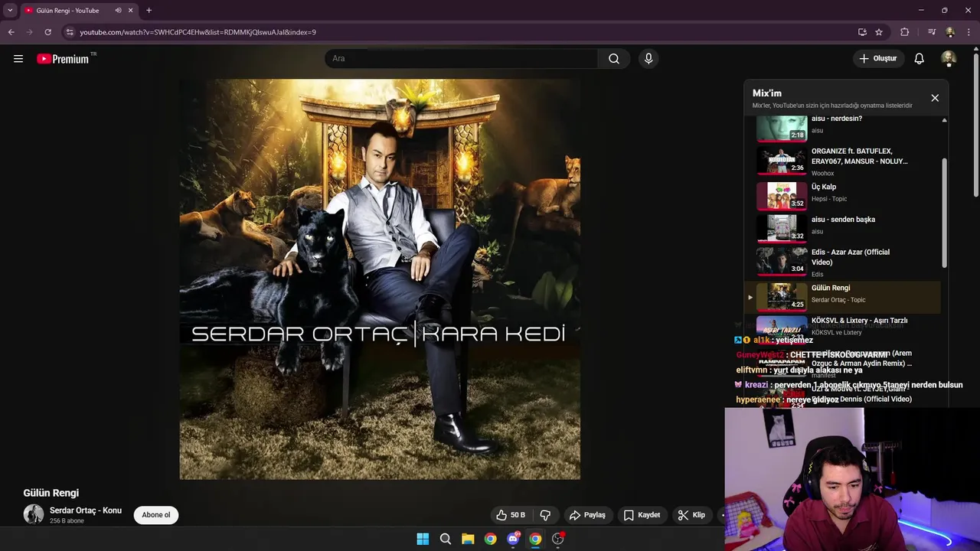Play 'aisu - senden başka' track

click(x=843, y=227)
